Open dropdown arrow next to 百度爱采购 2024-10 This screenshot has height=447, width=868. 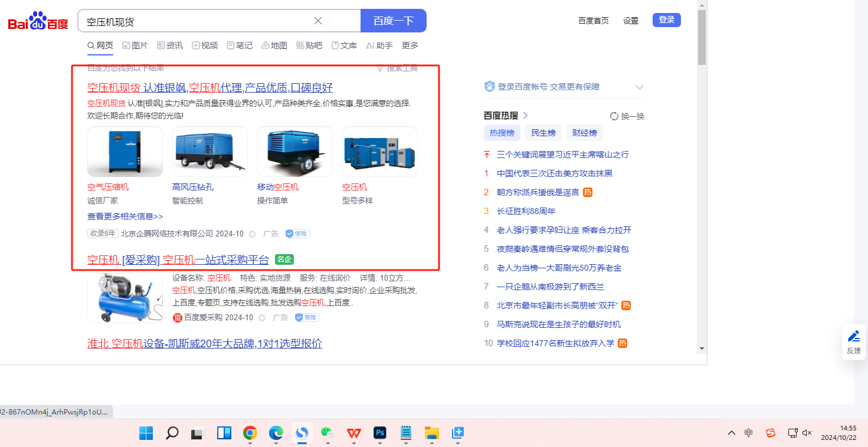[x=261, y=318]
